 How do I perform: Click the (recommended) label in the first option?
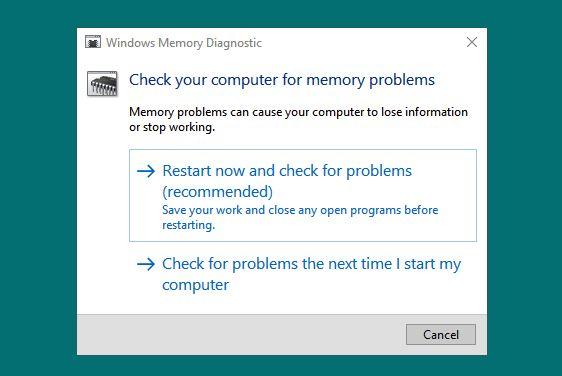tap(218, 191)
